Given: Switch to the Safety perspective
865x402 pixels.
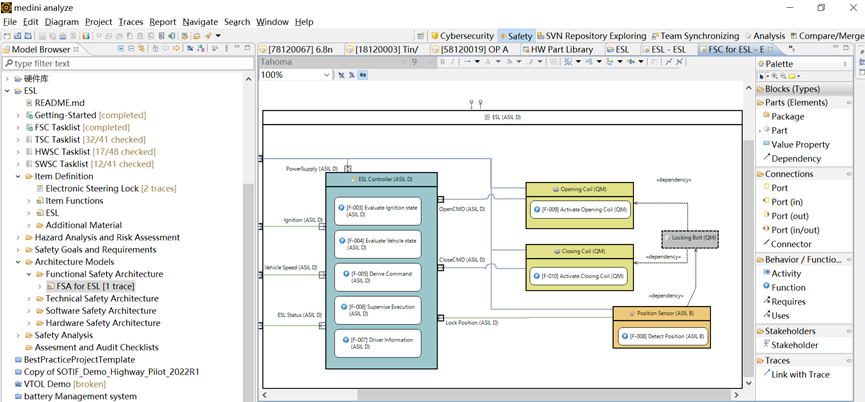Looking at the screenshot, I should point(516,36).
